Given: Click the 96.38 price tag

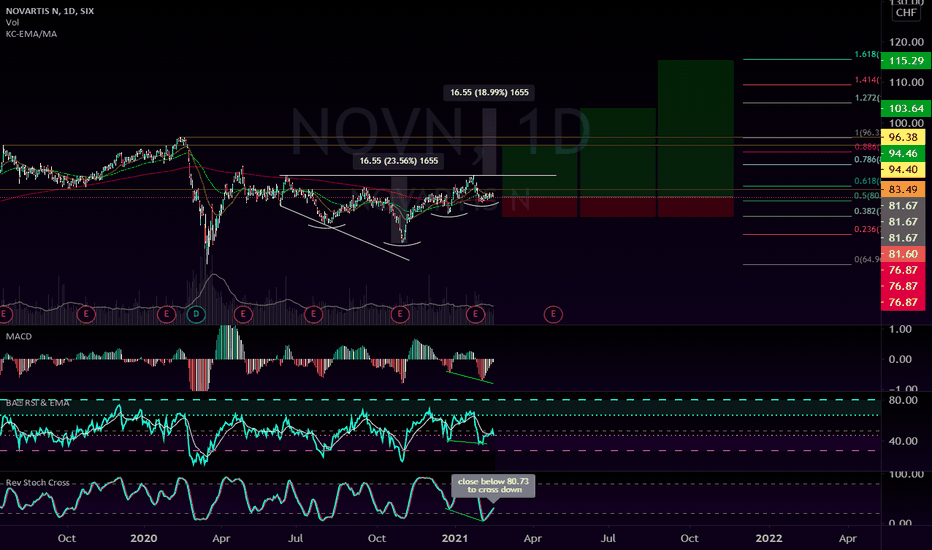Looking at the screenshot, I should coord(903,137).
